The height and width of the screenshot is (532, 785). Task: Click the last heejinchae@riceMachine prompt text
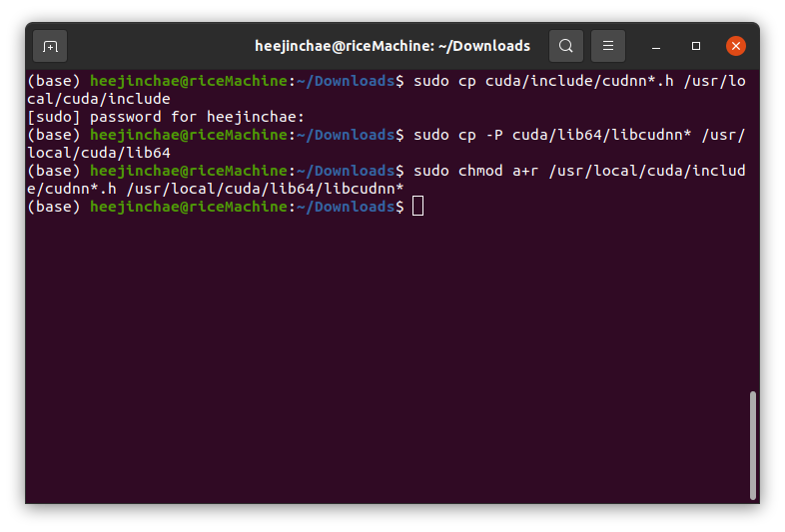pos(189,208)
